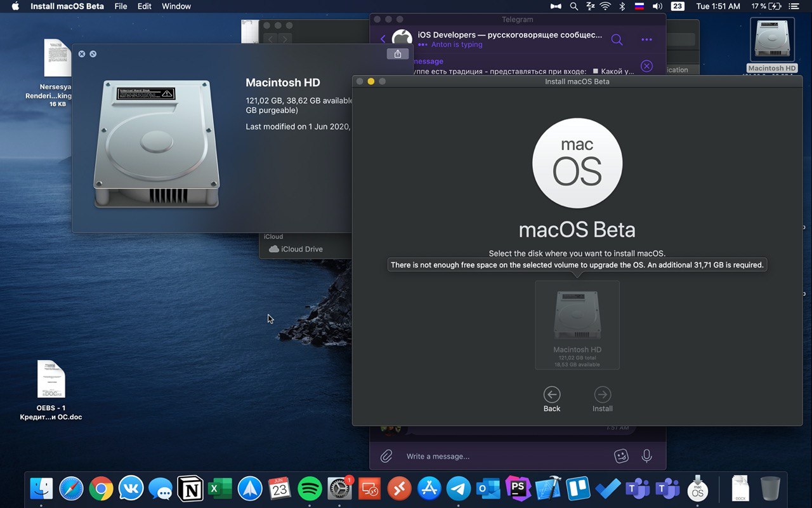Open Google Chrome in the Dock
The image size is (812, 508).
(x=101, y=488)
